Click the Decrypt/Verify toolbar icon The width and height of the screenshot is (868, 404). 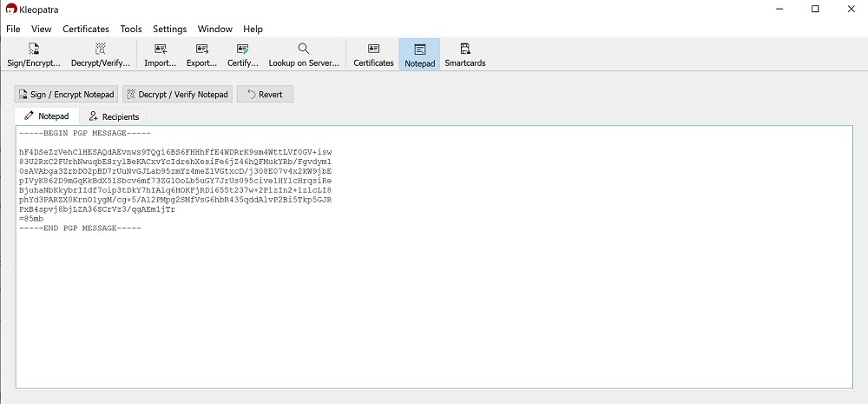[101, 54]
